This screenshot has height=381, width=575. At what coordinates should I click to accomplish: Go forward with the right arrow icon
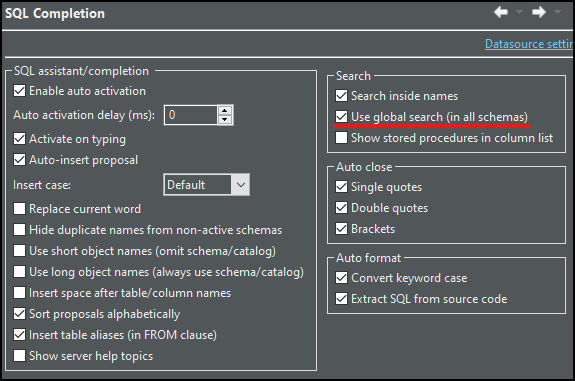(x=539, y=12)
